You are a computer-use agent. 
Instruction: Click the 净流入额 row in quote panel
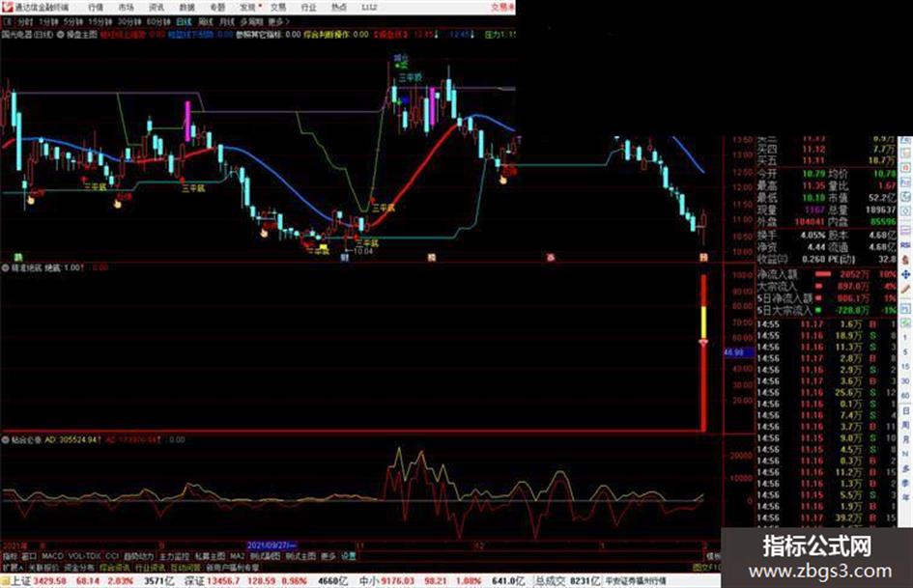(x=826, y=274)
